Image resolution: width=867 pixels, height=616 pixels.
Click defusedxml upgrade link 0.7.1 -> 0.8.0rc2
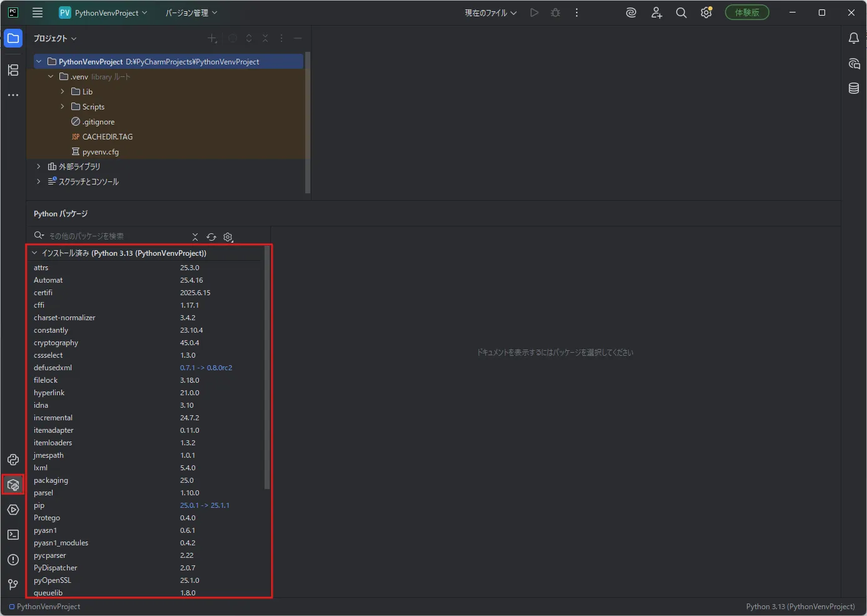click(206, 368)
